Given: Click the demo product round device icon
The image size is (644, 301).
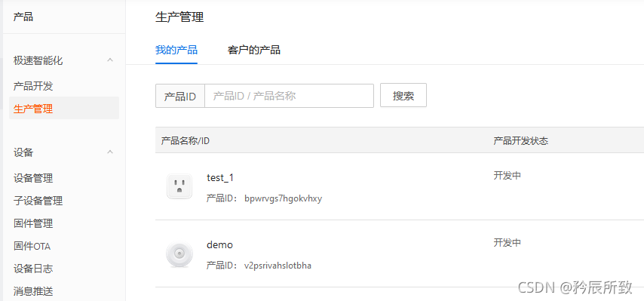Looking at the screenshot, I should point(179,254).
